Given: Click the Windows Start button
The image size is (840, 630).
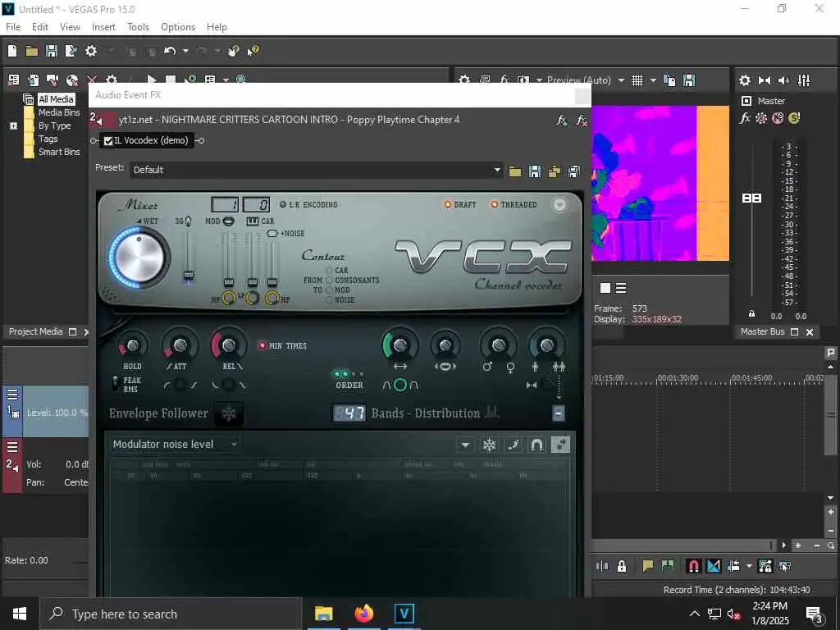Looking at the screenshot, I should click(x=20, y=614).
